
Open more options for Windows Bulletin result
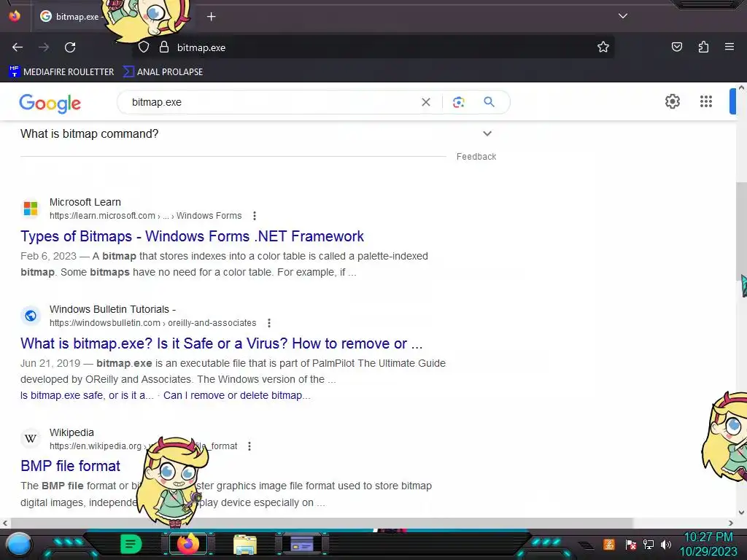pos(269,323)
